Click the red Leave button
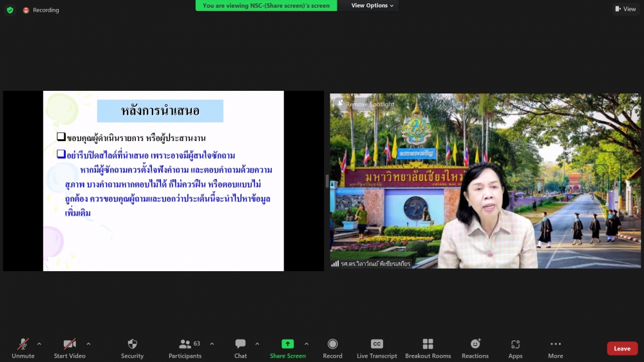Viewport: 644px width, 362px height. 622,348
